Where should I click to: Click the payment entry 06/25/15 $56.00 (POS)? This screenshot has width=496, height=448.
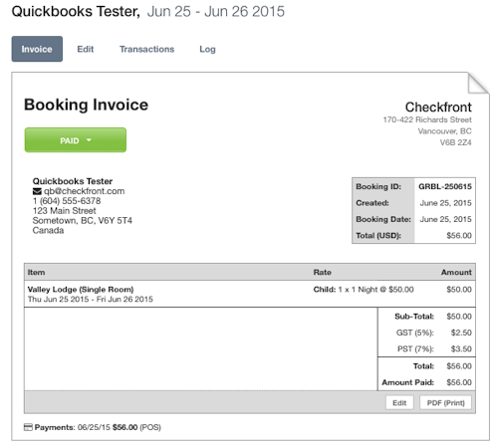[120, 427]
